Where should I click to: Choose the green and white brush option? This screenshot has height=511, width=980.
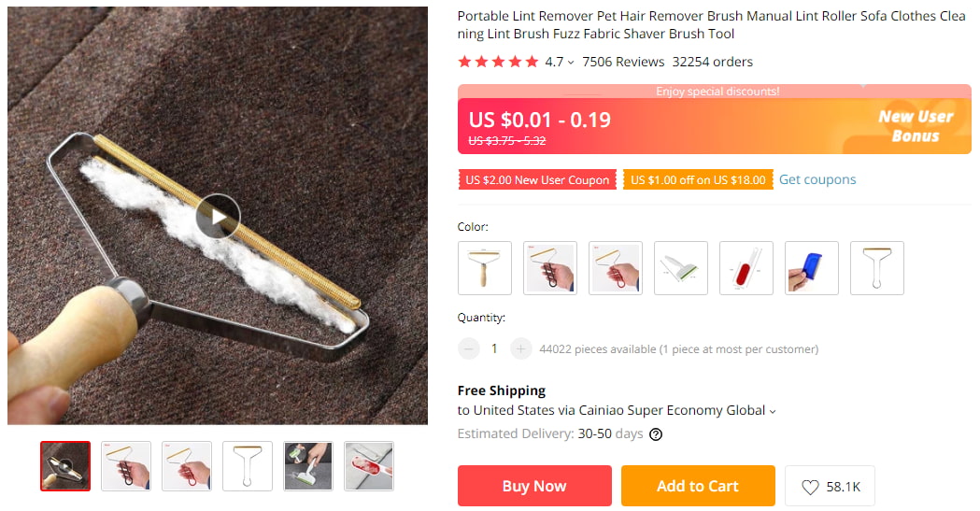click(x=681, y=268)
